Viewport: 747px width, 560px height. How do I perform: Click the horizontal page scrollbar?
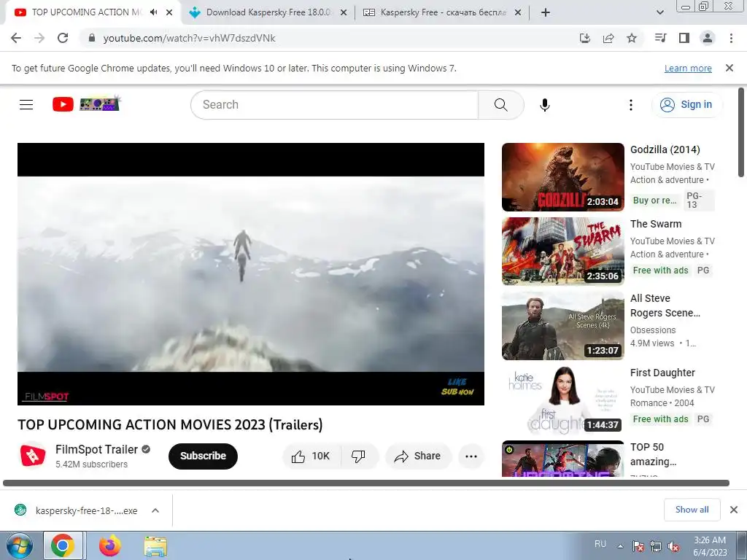click(366, 483)
